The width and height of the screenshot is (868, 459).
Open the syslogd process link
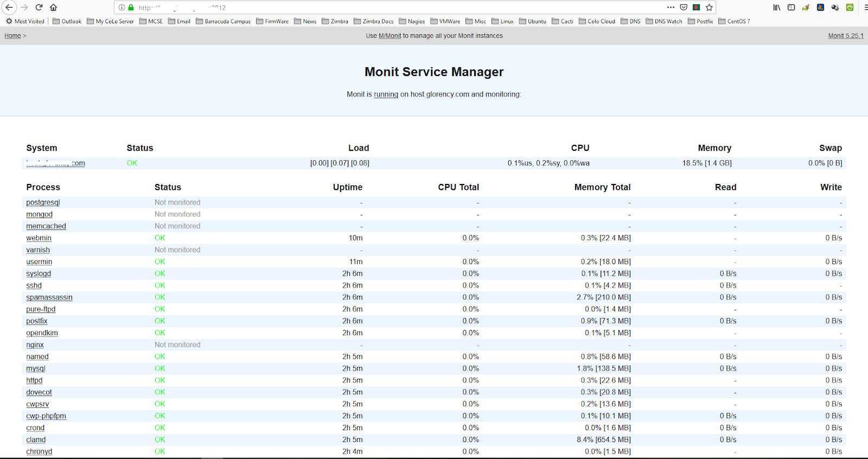coord(39,274)
